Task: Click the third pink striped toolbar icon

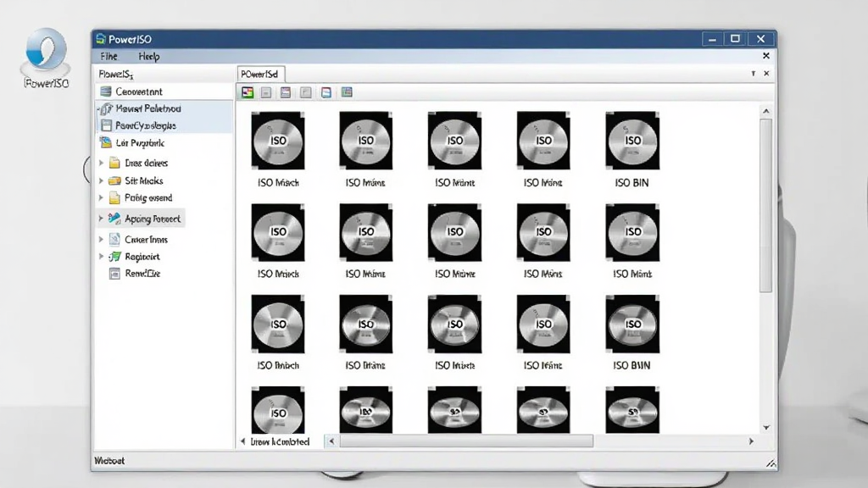Action: point(286,92)
